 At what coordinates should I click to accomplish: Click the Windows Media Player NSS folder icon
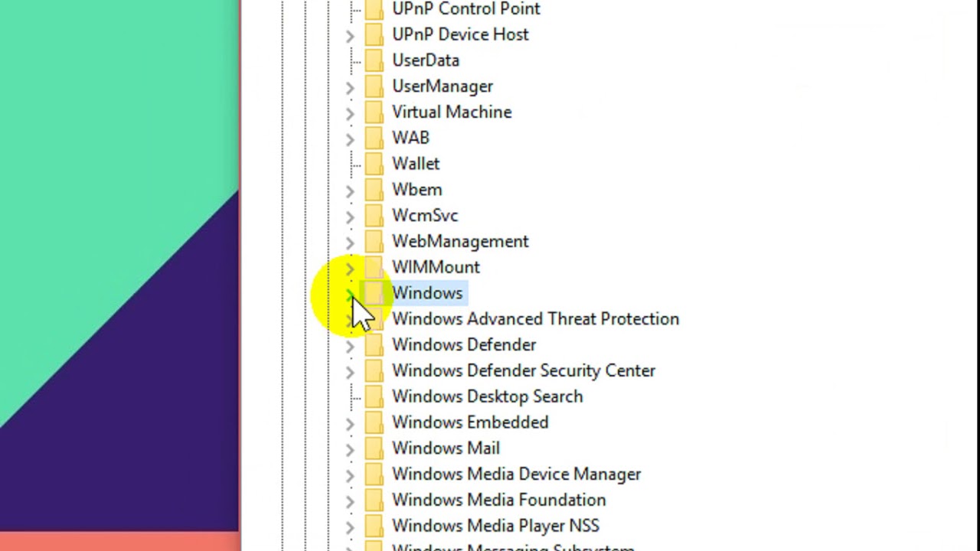[x=374, y=526]
